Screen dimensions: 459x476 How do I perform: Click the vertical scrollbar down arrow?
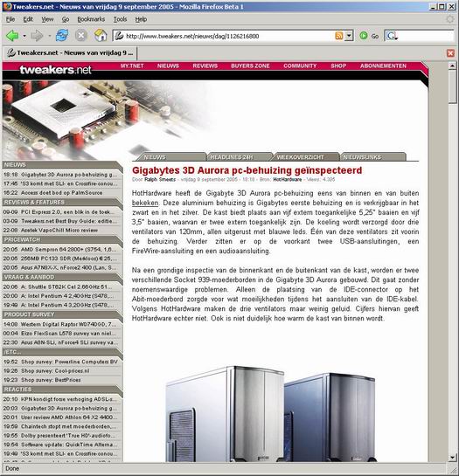click(452, 457)
